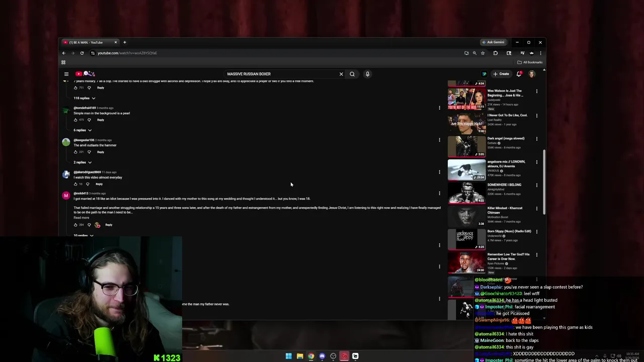
Task: Expand the 6 replies thread
Action: click(83, 130)
